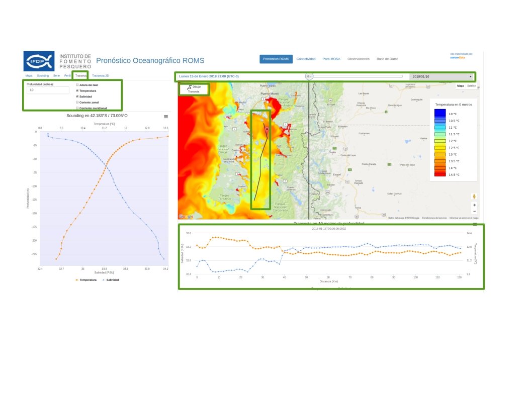Switch map to Satélite view
This screenshot has width=532, height=399.
[471, 86]
